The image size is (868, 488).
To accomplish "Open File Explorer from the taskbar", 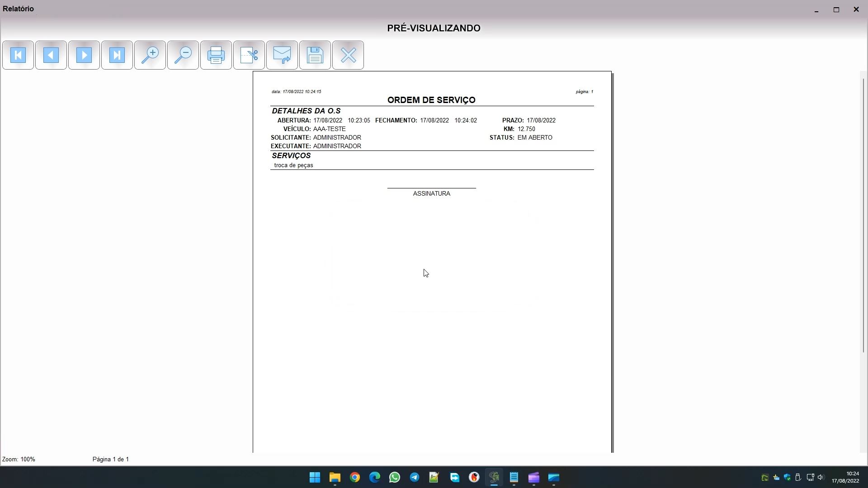I will pyautogui.click(x=335, y=478).
